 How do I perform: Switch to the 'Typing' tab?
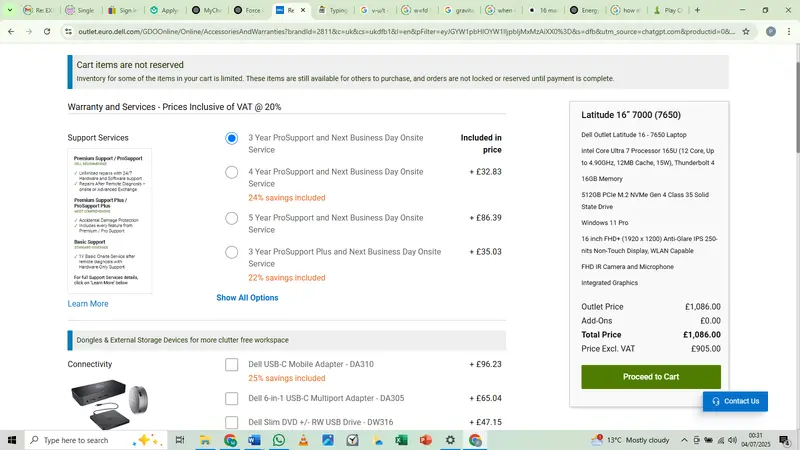[332, 10]
